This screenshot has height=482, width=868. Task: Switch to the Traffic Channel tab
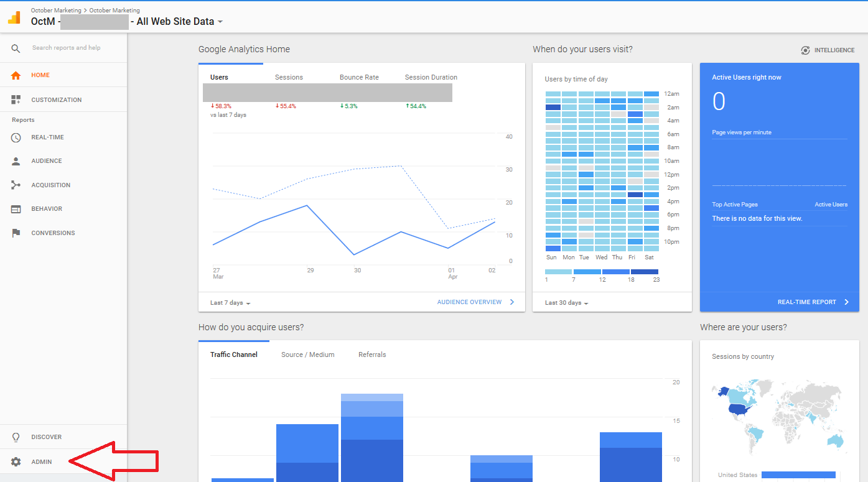click(234, 355)
